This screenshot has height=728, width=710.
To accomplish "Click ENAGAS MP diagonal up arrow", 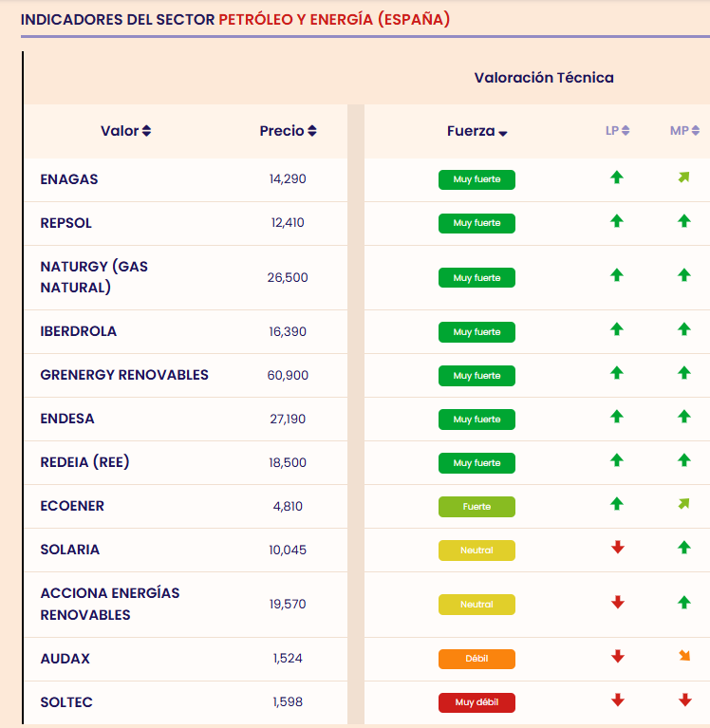I will click(684, 177).
